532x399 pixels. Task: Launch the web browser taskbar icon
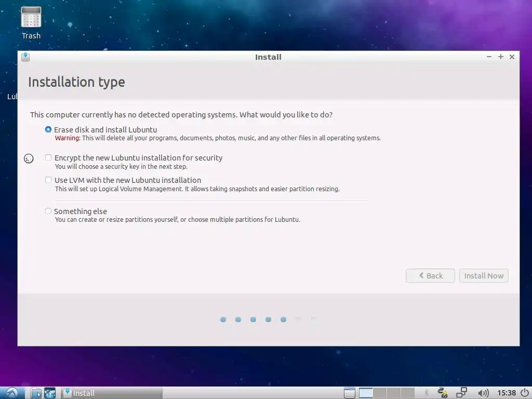click(50, 393)
